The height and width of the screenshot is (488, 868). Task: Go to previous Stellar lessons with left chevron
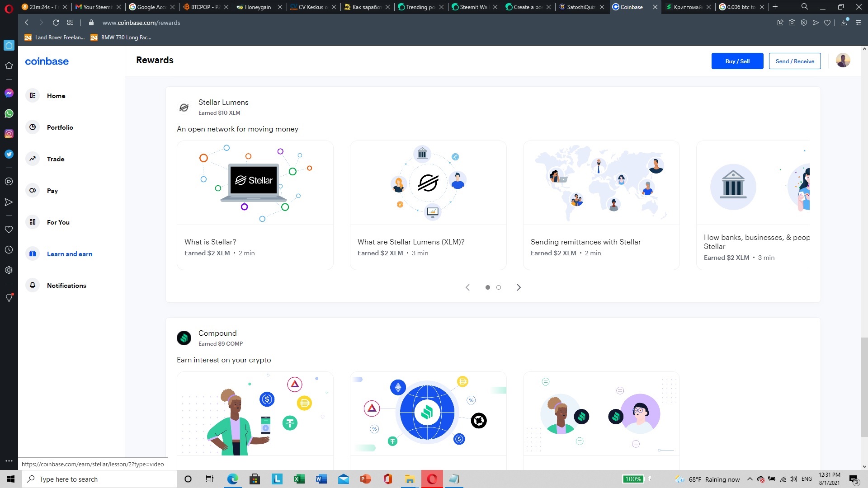point(468,287)
